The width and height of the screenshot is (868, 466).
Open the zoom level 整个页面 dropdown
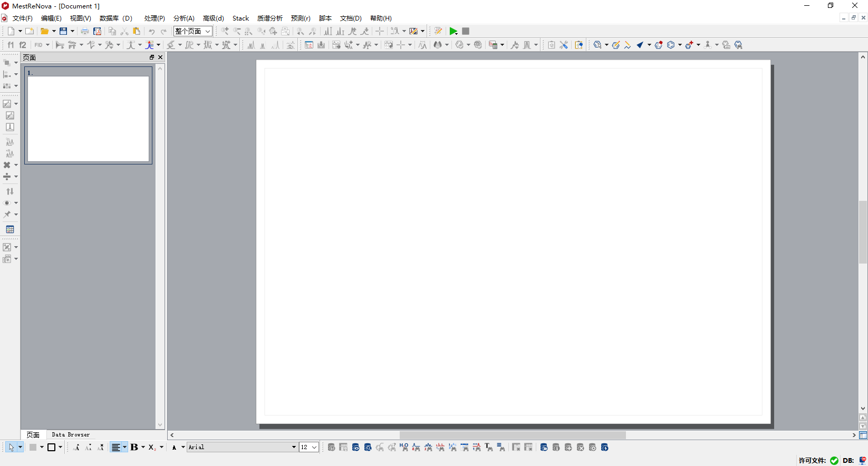pyautogui.click(x=193, y=32)
